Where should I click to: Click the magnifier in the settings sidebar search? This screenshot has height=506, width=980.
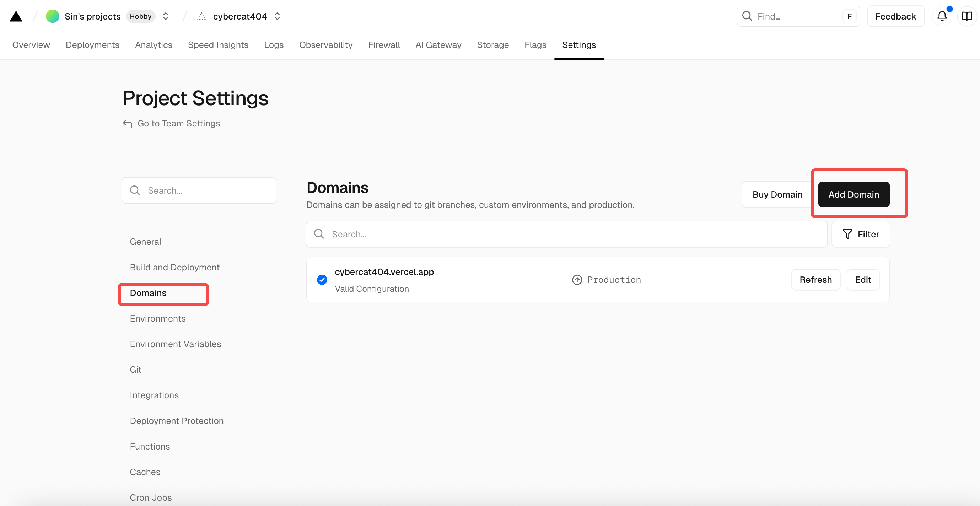click(x=135, y=190)
